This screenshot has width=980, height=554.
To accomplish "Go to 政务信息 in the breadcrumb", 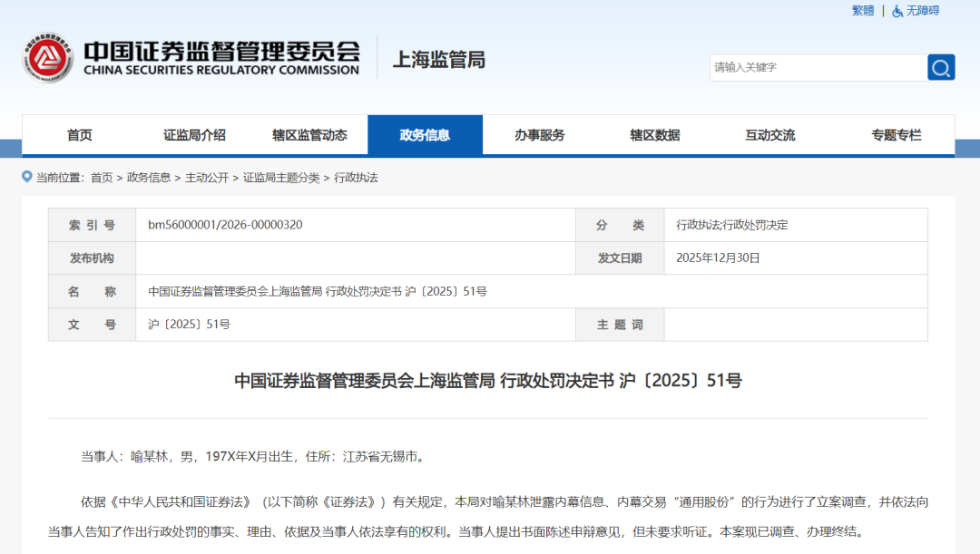I will (149, 178).
